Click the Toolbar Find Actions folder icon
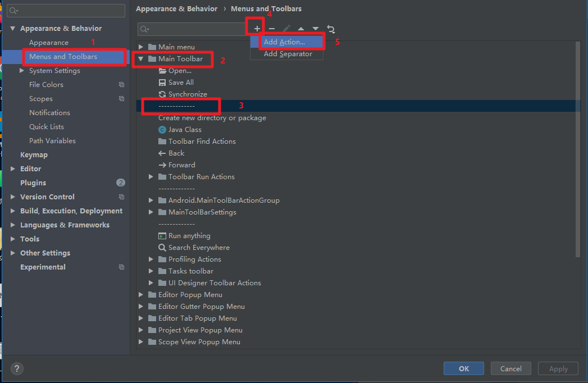The width and height of the screenshot is (588, 383). click(162, 142)
